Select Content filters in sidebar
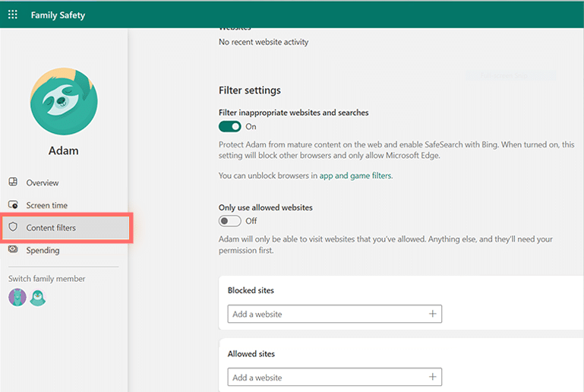 [66, 228]
